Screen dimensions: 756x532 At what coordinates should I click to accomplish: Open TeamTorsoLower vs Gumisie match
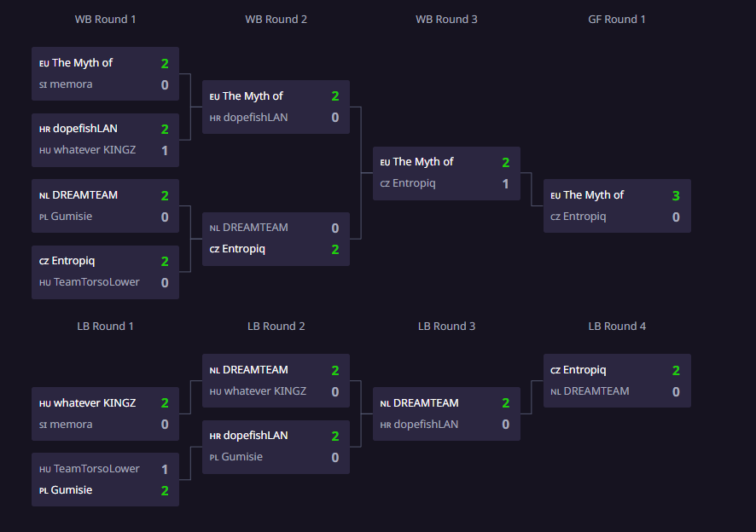coord(105,479)
